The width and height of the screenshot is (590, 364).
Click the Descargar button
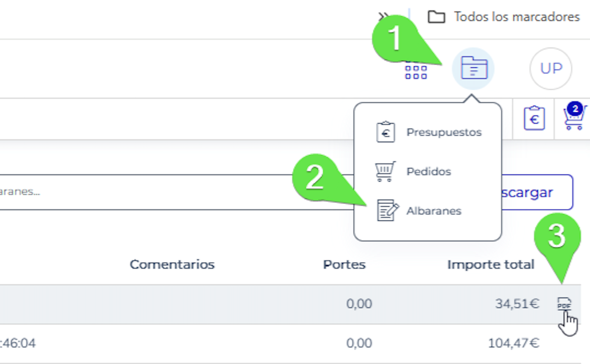[537, 192]
